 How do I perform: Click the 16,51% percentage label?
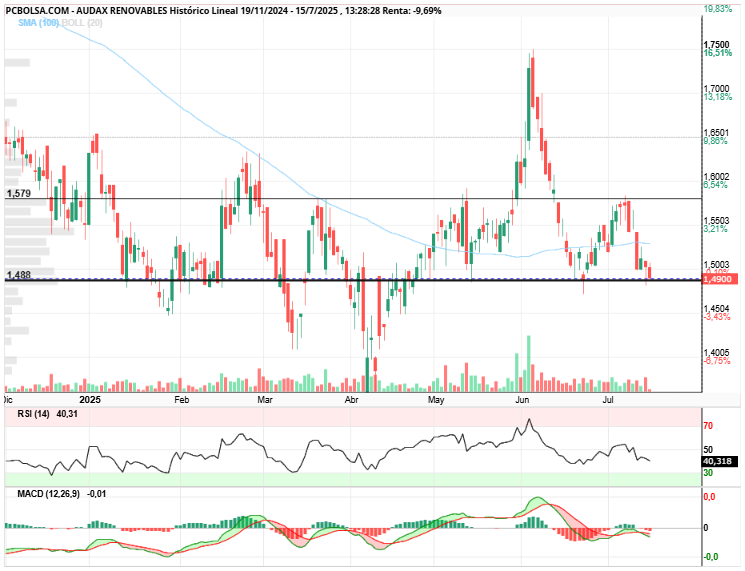[717, 53]
